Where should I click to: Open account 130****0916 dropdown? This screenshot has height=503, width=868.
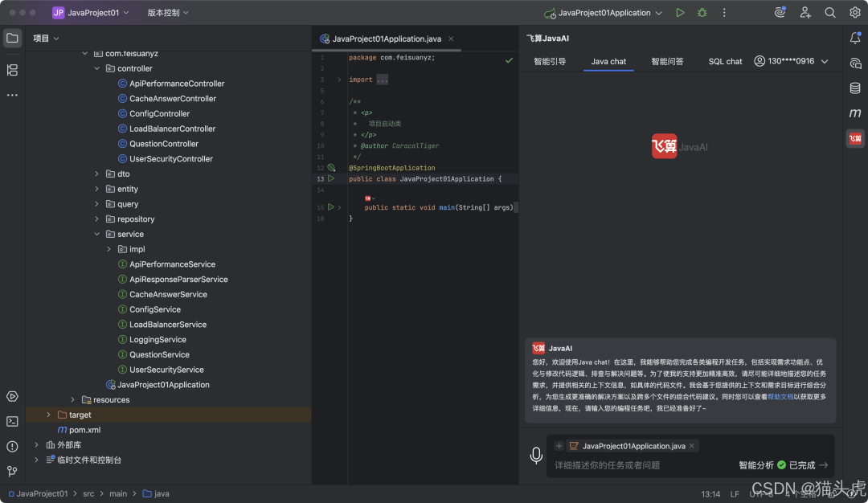point(791,61)
